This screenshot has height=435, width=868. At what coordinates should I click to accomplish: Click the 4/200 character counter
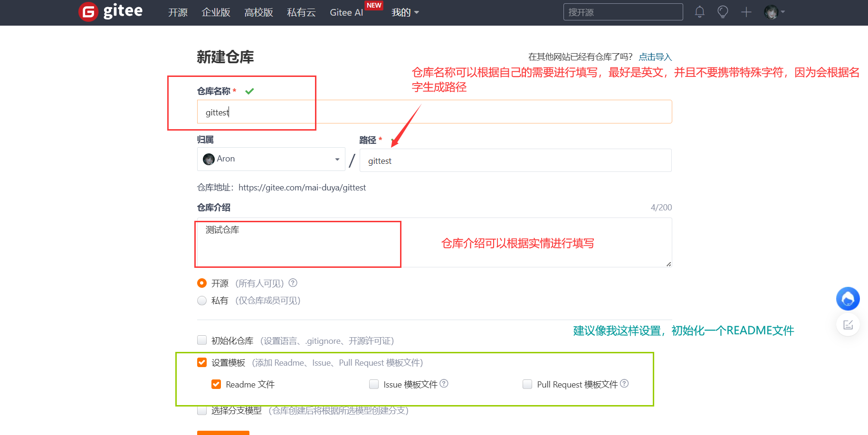661,208
